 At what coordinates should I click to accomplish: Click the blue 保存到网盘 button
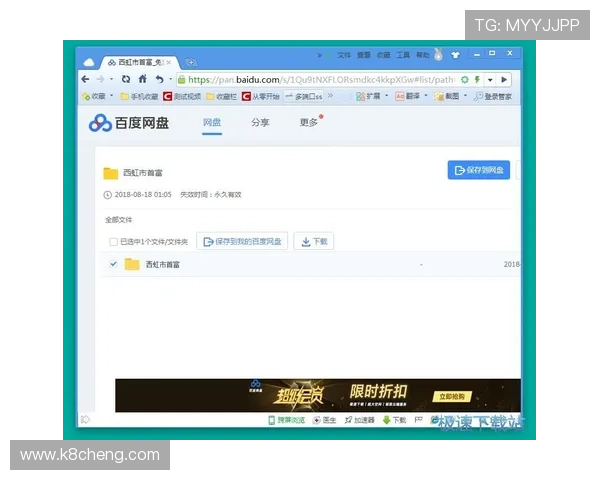tap(479, 170)
